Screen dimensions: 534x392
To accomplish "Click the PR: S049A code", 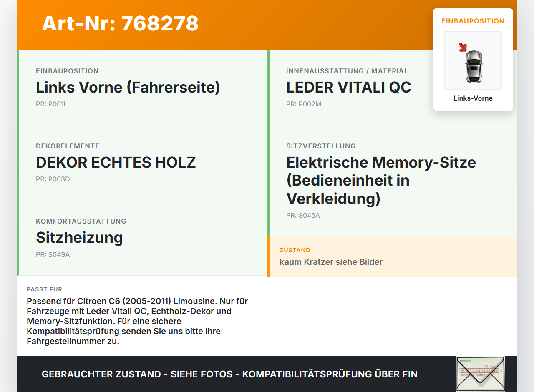I will point(53,254).
